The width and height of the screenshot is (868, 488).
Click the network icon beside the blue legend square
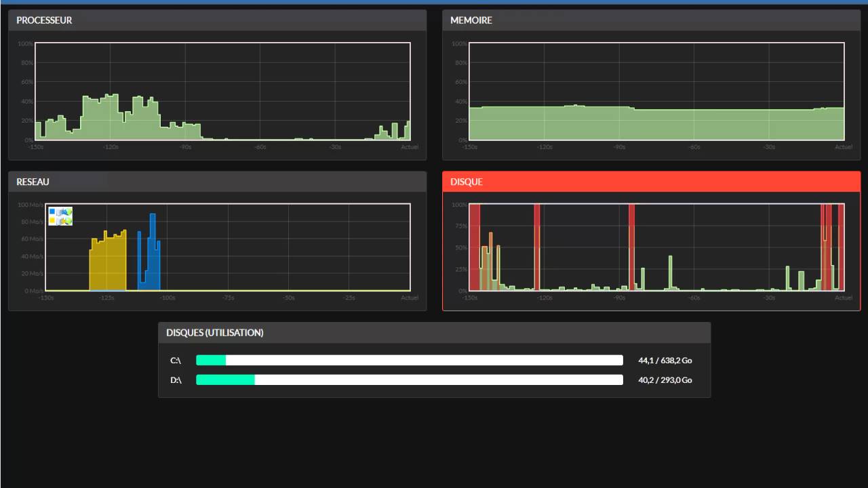[65, 212]
